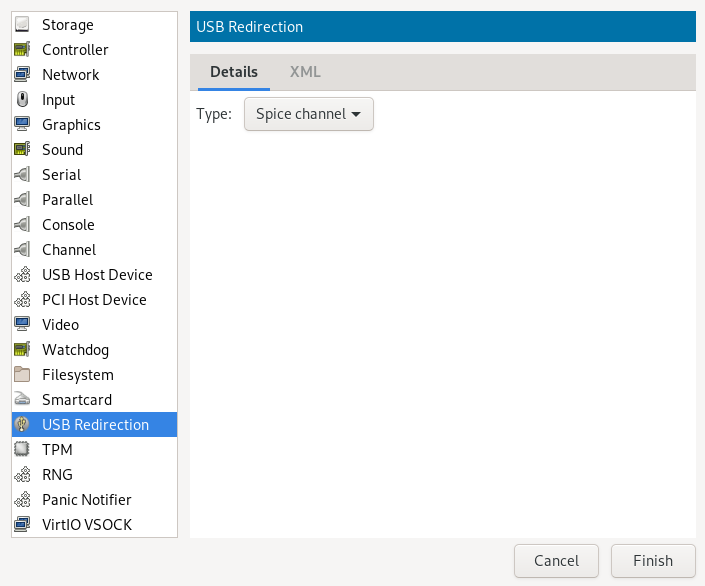Select the TPM chip icon
Viewport: 705px width, 586px height.
tap(22, 450)
